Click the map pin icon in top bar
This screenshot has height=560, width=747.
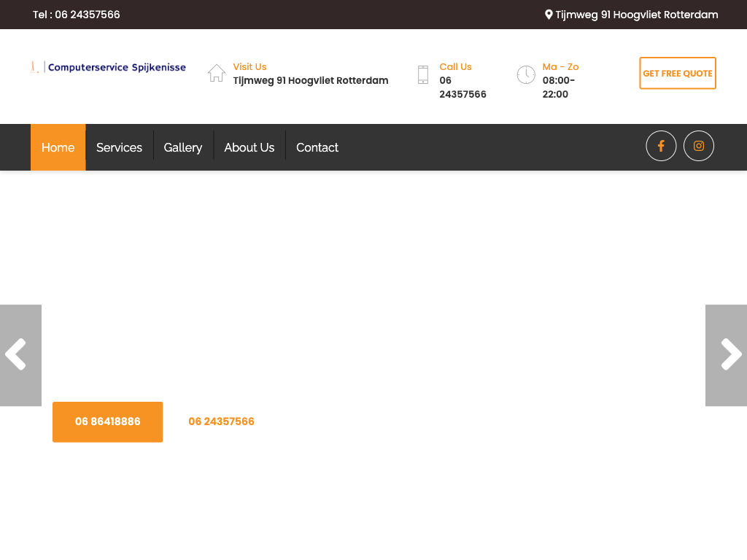point(549,15)
